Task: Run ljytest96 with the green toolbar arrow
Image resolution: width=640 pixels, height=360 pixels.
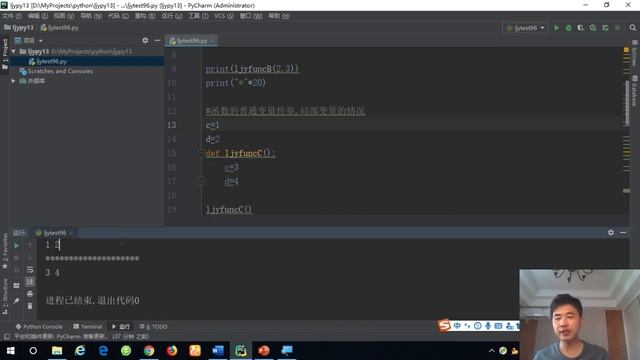Action: pos(556,28)
